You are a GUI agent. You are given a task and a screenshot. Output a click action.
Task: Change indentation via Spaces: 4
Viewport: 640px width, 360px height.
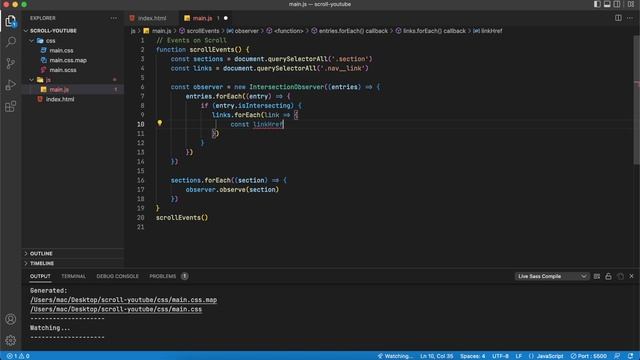[x=473, y=356]
